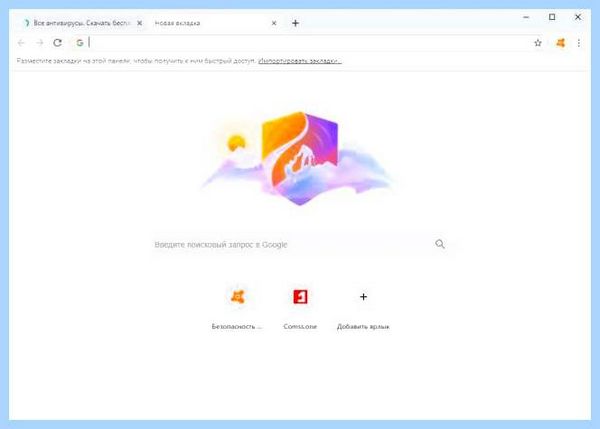The height and width of the screenshot is (429, 600).
Task: Focus the Google search box on page
Action: [298, 244]
